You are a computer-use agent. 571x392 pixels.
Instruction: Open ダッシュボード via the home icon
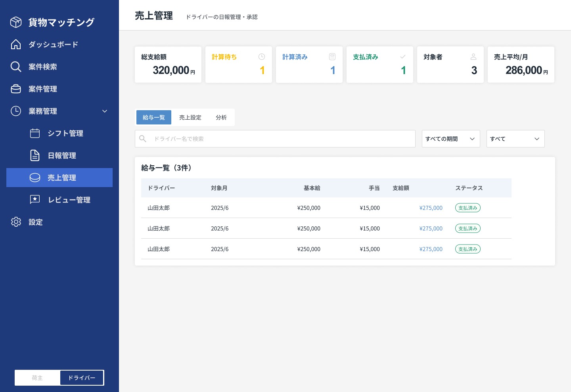16,44
